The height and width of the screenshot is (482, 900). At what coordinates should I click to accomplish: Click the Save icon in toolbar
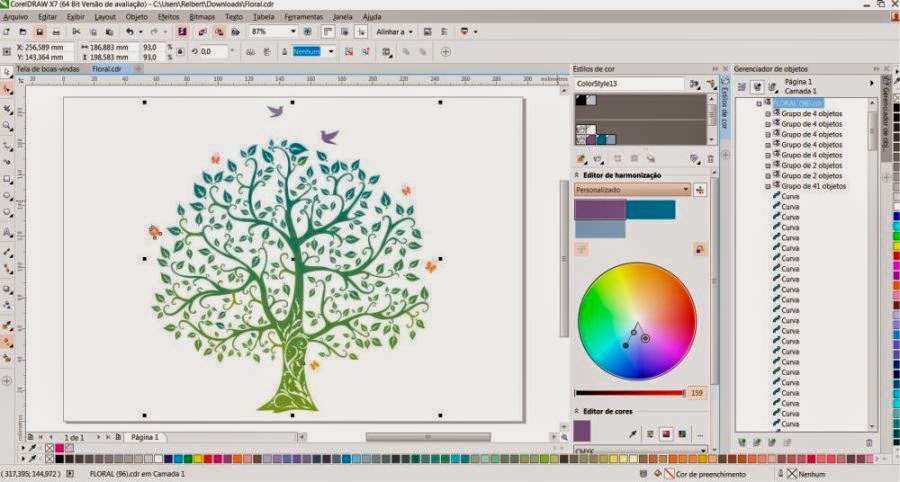pyautogui.click(x=40, y=32)
